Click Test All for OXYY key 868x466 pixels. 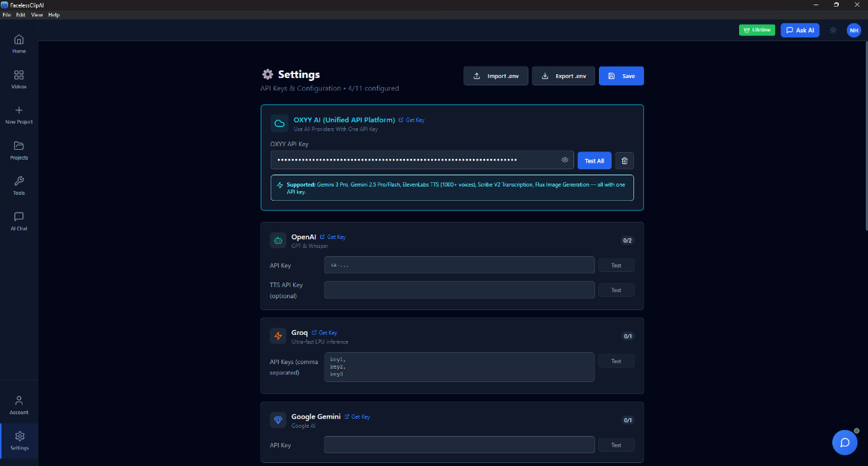click(594, 160)
